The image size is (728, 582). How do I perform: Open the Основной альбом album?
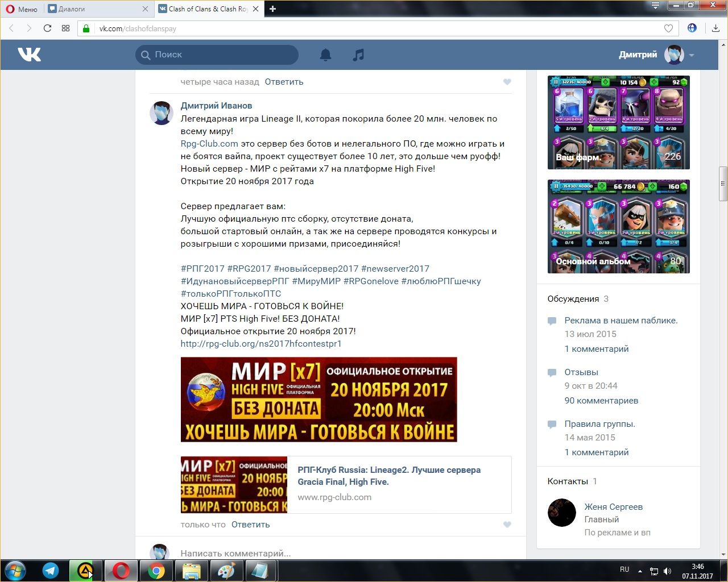click(x=619, y=226)
